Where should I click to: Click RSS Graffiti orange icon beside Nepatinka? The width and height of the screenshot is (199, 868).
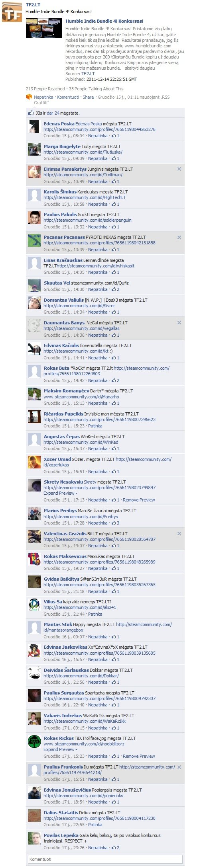point(29,97)
